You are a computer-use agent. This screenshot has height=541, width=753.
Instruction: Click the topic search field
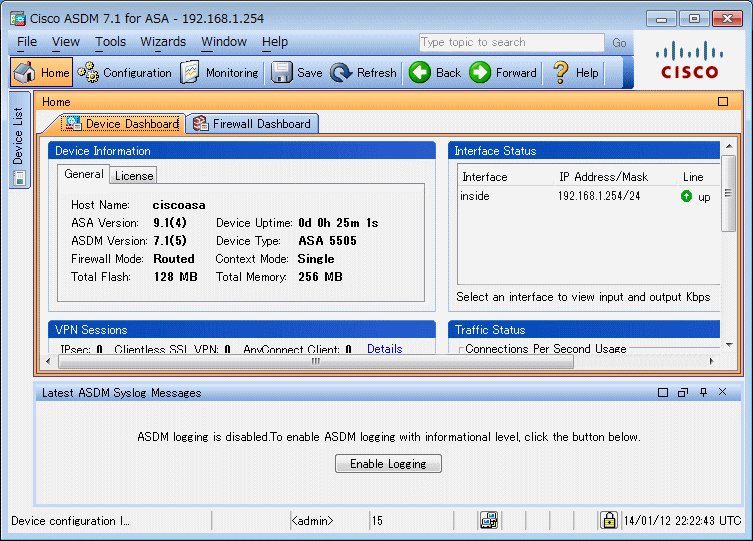(x=511, y=42)
